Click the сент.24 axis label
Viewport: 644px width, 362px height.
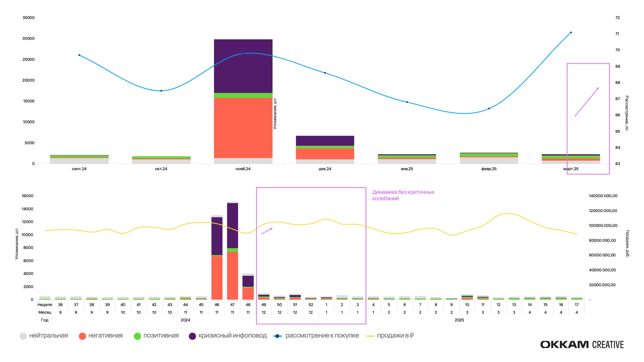[79, 169]
